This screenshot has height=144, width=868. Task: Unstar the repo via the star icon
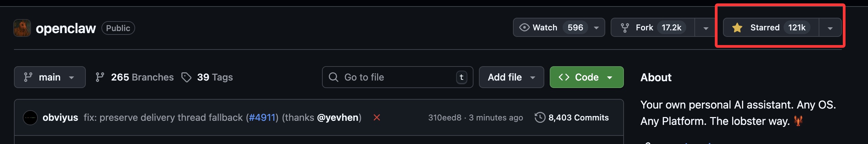737,28
